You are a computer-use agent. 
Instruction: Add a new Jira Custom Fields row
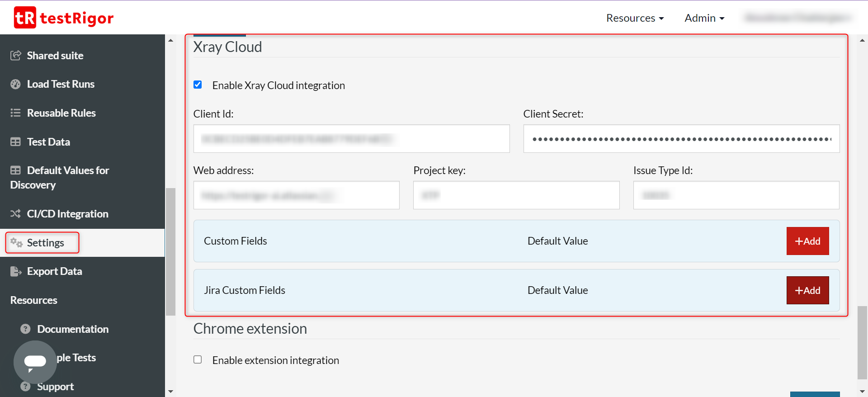tap(807, 290)
